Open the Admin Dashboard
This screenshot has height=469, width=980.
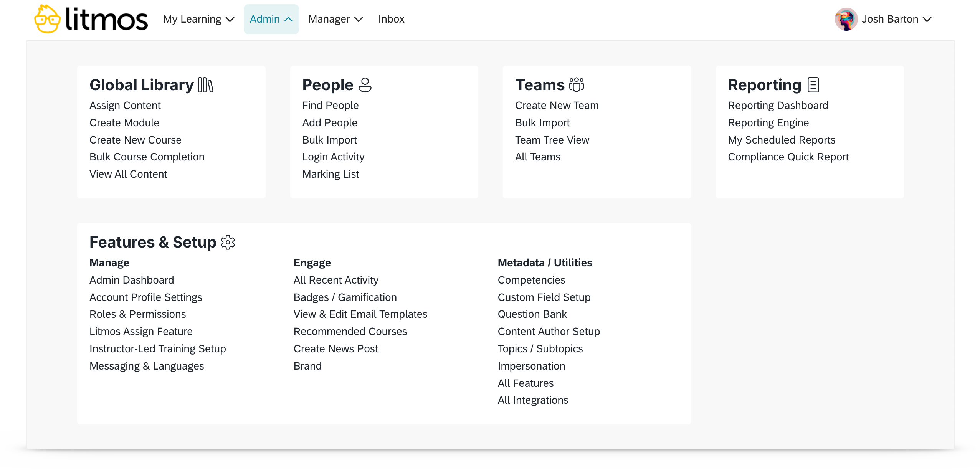tap(131, 280)
